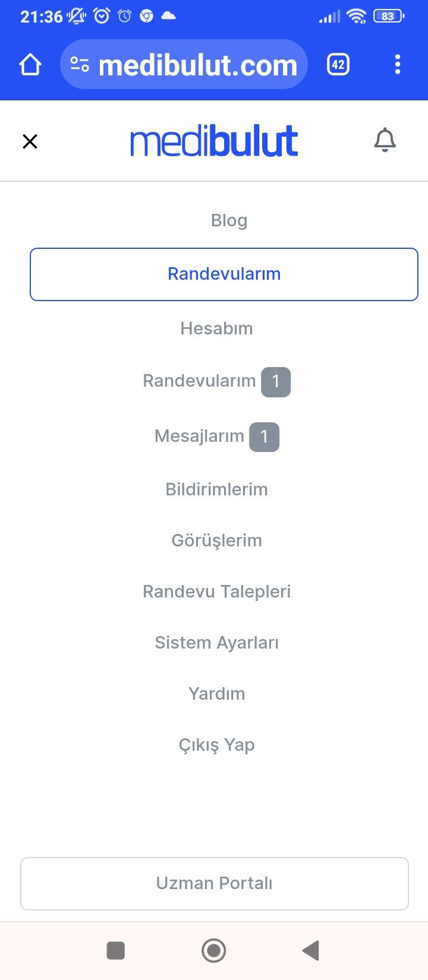The height and width of the screenshot is (980, 428).
Task: Tap the medibulut.com address bar
Action: point(197,65)
